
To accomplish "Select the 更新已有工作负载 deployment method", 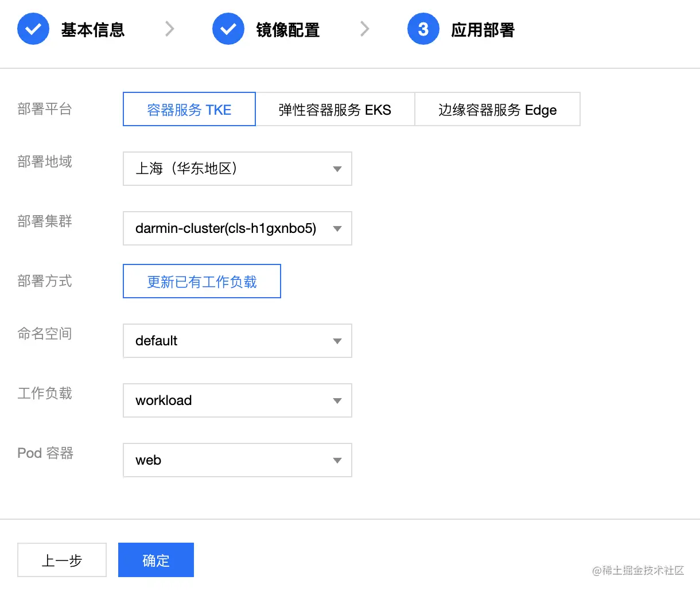I will click(x=202, y=281).
